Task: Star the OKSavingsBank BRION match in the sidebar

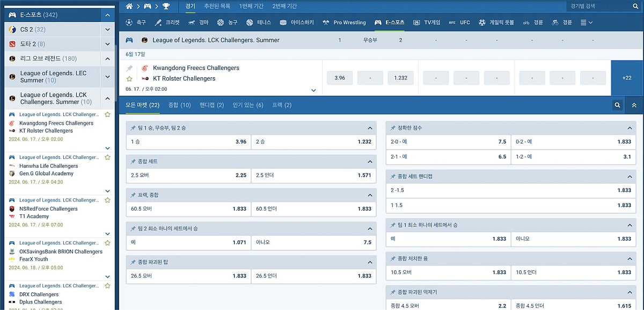Action: 107,243
